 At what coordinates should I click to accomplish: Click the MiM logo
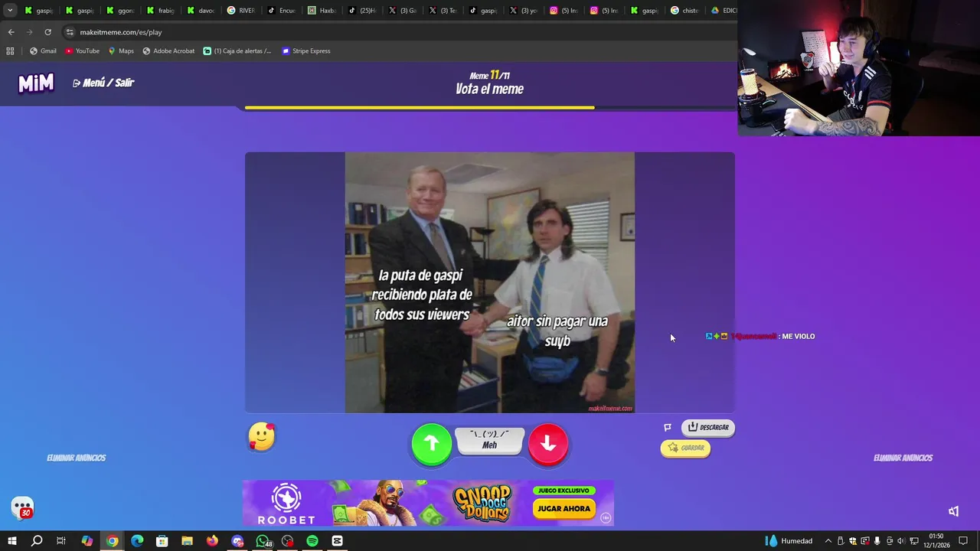tap(36, 83)
